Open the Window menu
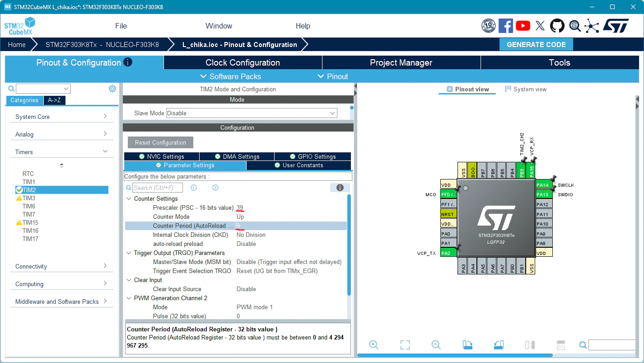644x363 pixels. click(219, 26)
